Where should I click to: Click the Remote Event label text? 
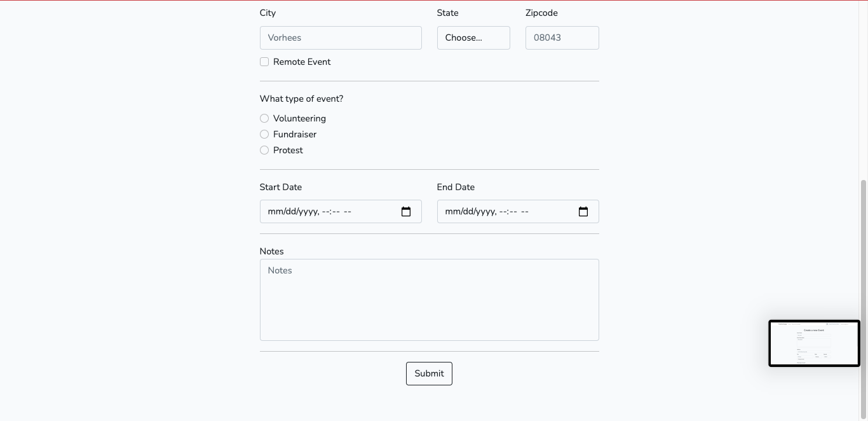click(x=302, y=62)
